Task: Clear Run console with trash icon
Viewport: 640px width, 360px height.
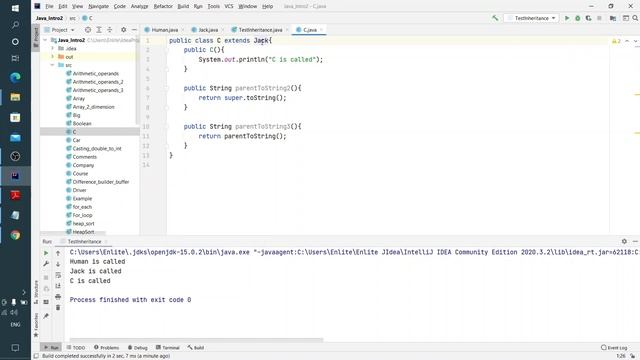Action: click(58, 307)
